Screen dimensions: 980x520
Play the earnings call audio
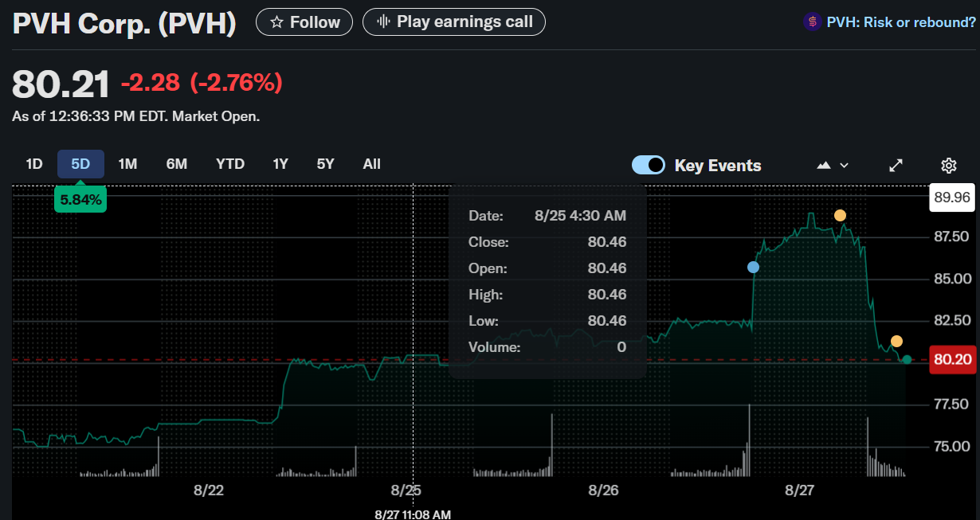point(454,22)
